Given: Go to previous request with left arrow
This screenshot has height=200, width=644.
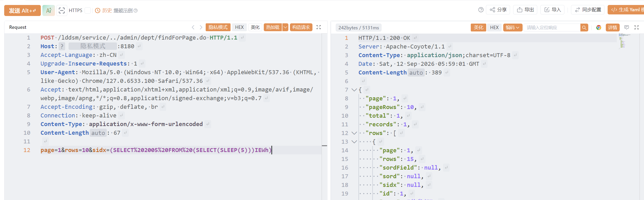Looking at the screenshot, I should (x=193, y=27).
